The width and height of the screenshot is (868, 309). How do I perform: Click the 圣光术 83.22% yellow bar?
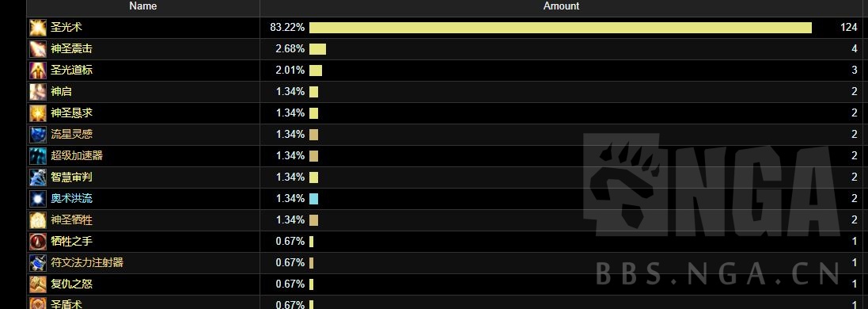tap(560, 28)
